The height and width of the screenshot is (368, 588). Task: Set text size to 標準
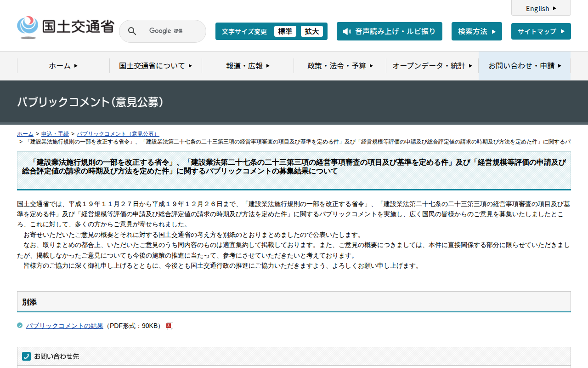285,31
